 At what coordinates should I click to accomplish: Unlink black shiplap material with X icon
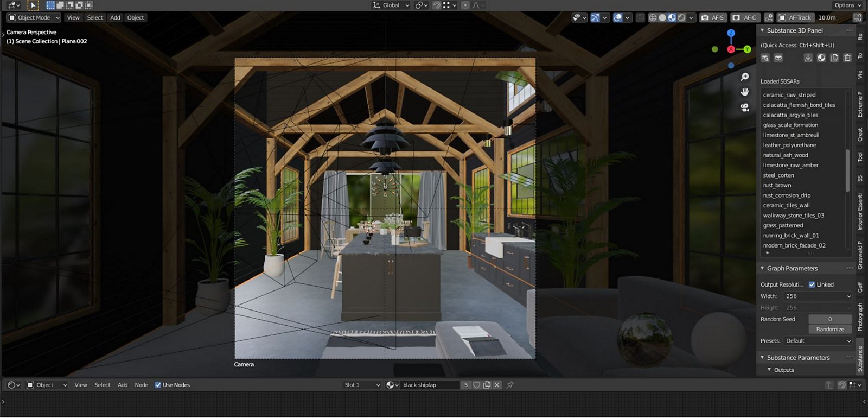497,385
